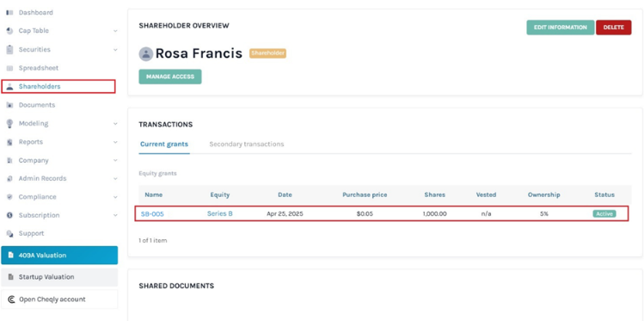
Task: Click the Company building icon
Action: tap(9, 161)
